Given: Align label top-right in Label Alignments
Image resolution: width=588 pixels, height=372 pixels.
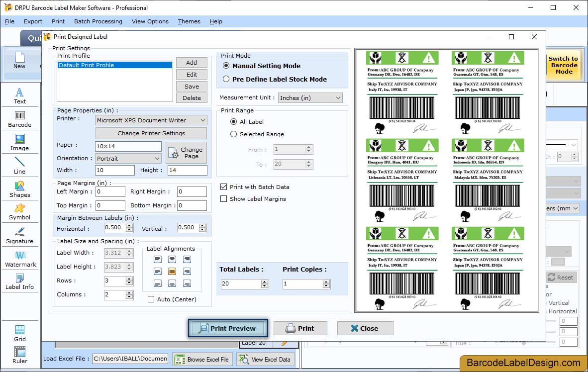Looking at the screenshot, I should pos(187,259).
